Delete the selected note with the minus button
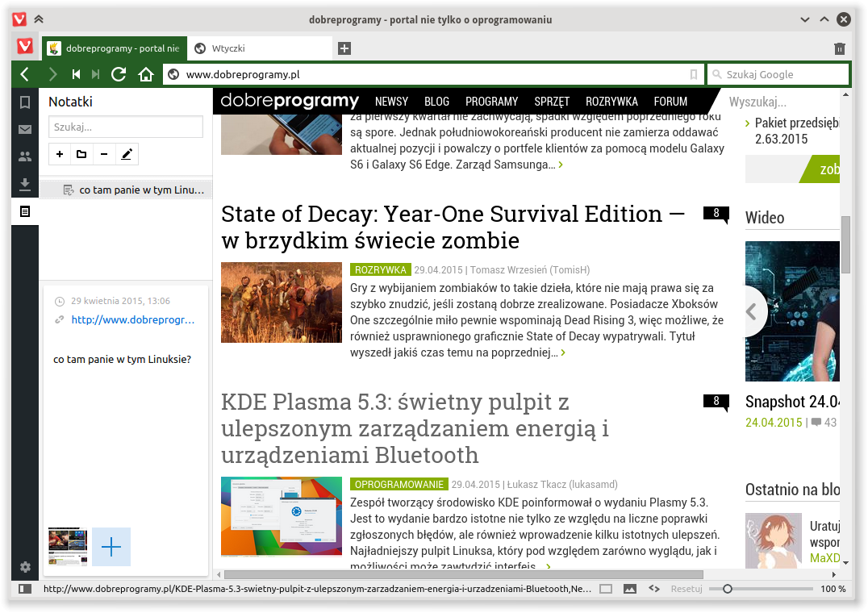Screen dimensions: 868x613 [x=104, y=154]
